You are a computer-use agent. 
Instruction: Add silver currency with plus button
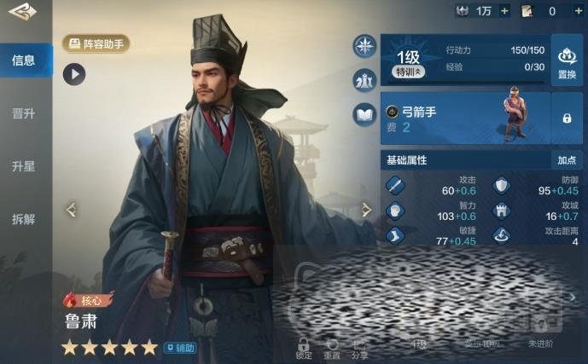click(x=504, y=11)
